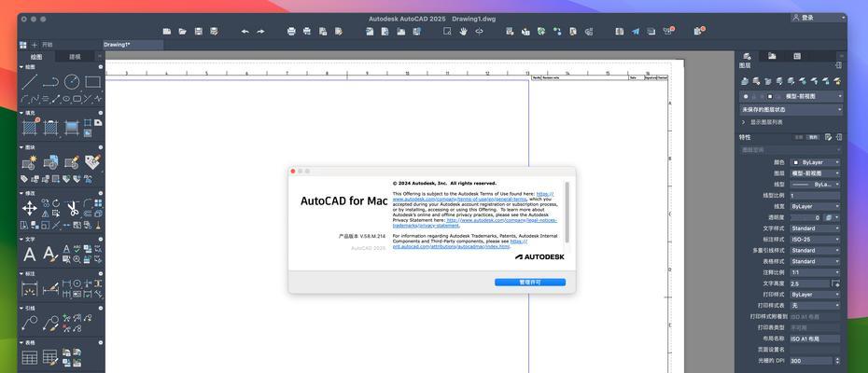
Task: Open the 打印样式表 无 dropdown
Action: (x=815, y=305)
